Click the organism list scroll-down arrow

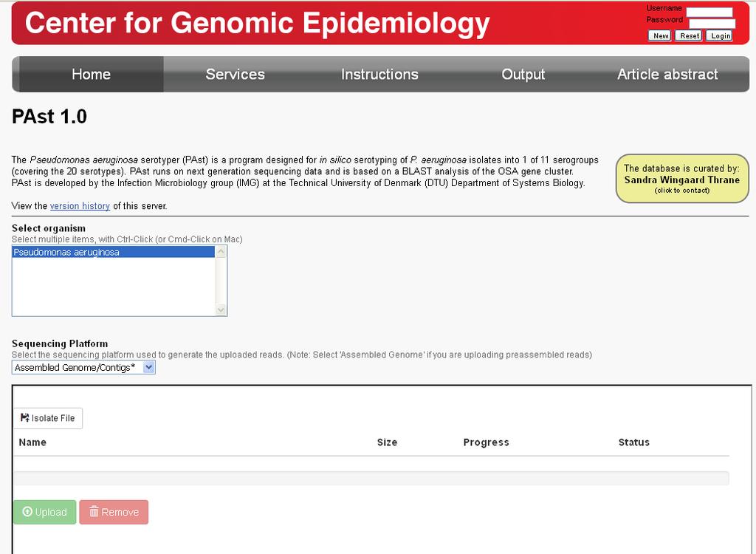click(221, 310)
